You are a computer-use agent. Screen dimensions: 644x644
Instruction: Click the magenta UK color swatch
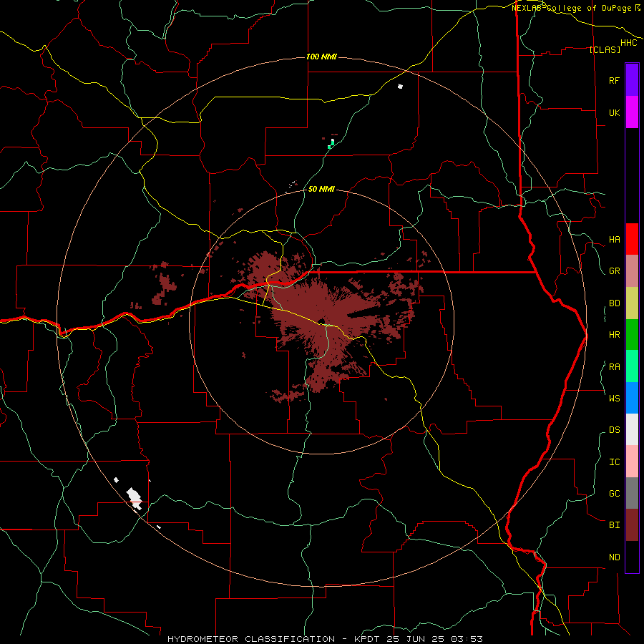[x=632, y=112]
